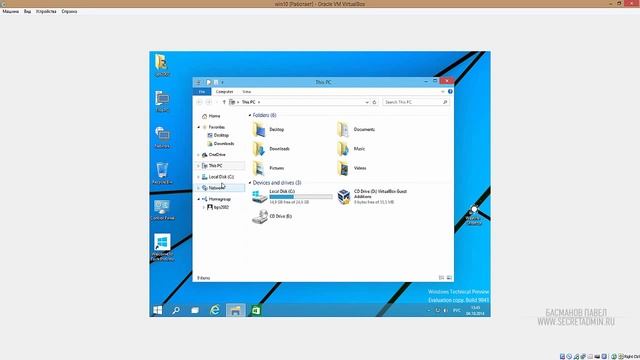Open the Control Panel desktop shortcut
Screen dimensions: 640x360
(x=162, y=209)
